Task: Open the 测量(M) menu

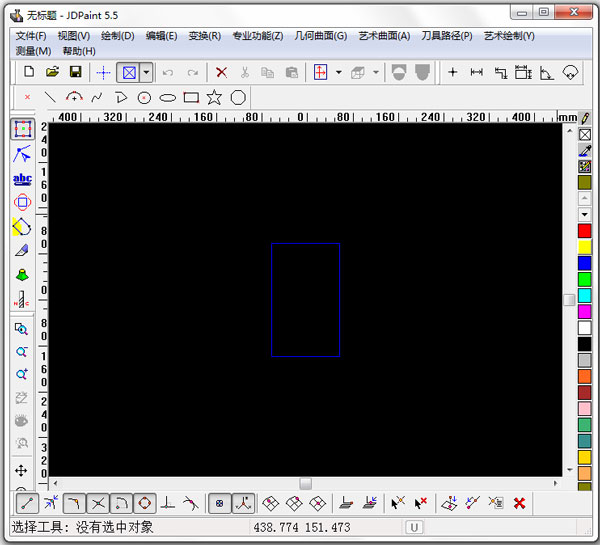Action: (x=33, y=51)
